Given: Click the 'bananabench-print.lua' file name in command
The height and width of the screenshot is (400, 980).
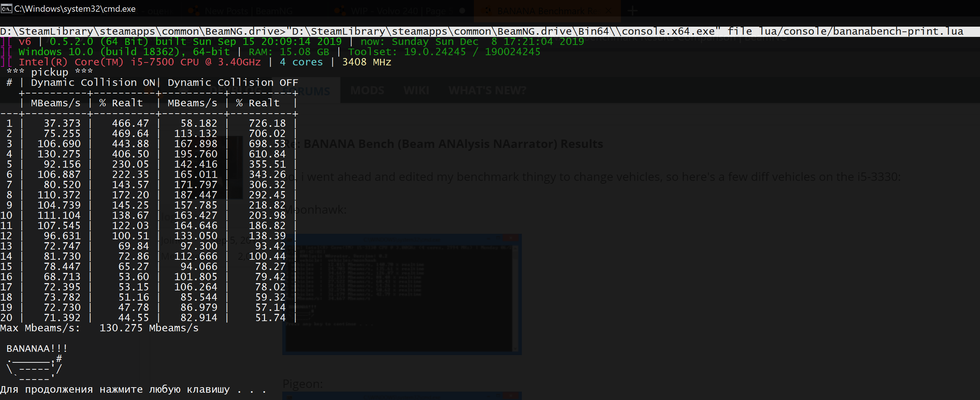Looking at the screenshot, I should pyautogui.click(x=898, y=31).
